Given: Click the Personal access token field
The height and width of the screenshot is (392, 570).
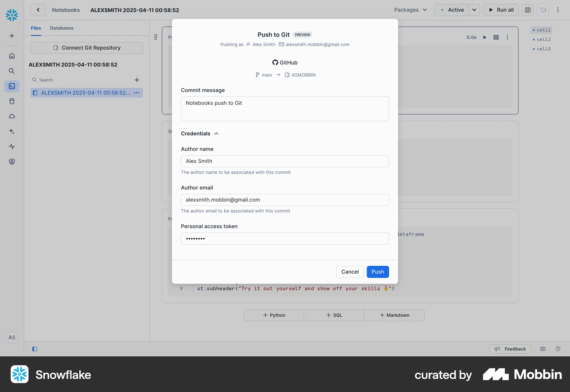Looking at the screenshot, I should click(x=285, y=238).
